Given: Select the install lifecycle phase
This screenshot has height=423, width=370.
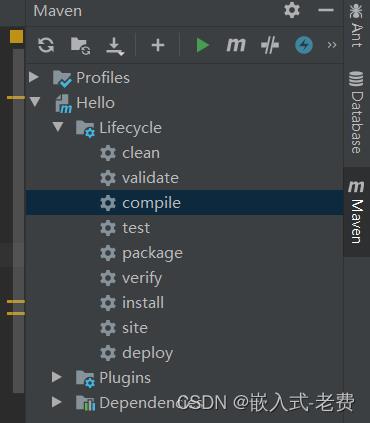Looking at the screenshot, I should (x=143, y=303).
